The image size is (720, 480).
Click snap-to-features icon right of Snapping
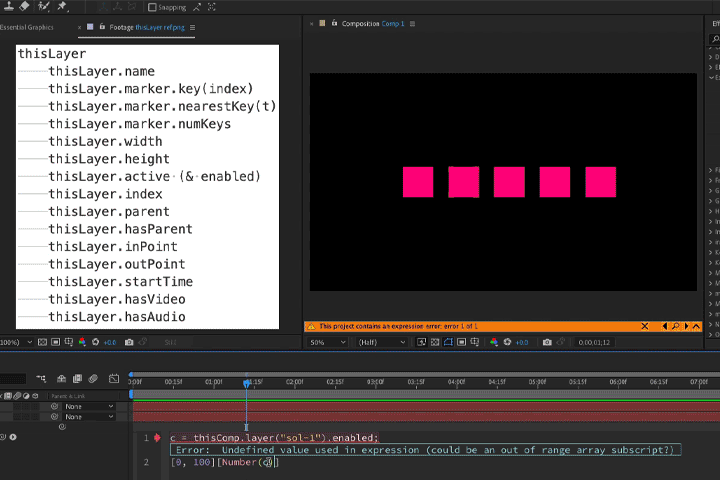pyautogui.click(x=211, y=7)
